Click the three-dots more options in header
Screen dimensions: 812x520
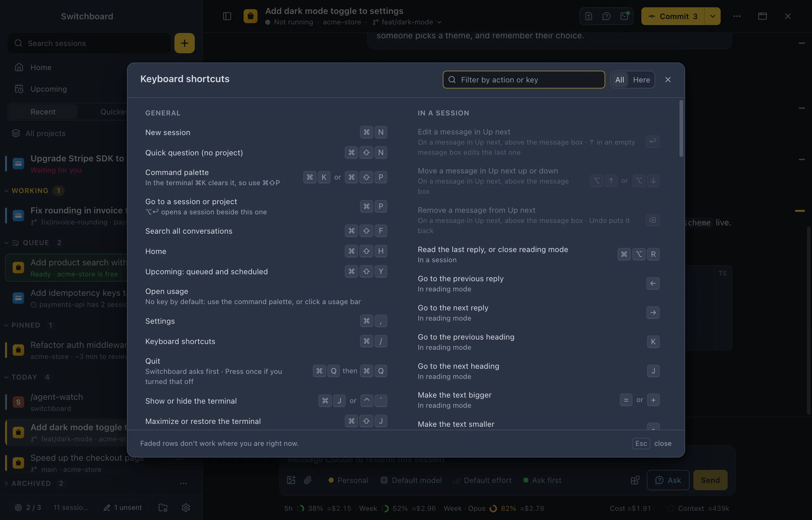737,16
